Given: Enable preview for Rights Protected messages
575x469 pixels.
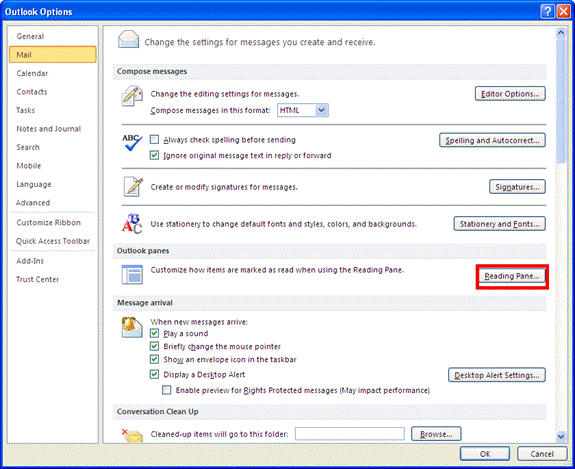Looking at the screenshot, I should (167, 390).
